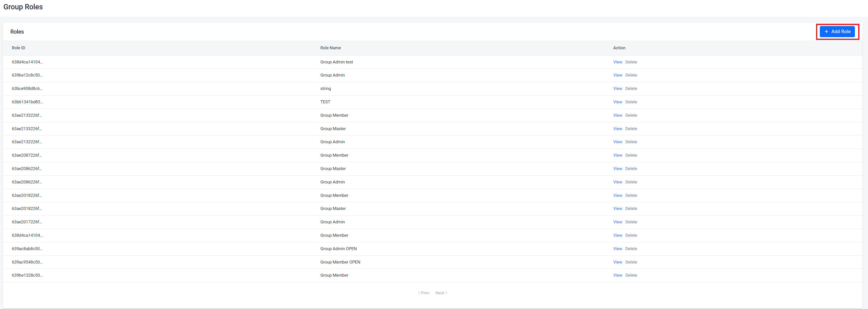The height and width of the screenshot is (309, 868).
Task: Select role ID 63bce908d8c6...
Action: pyautogui.click(x=27, y=89)
